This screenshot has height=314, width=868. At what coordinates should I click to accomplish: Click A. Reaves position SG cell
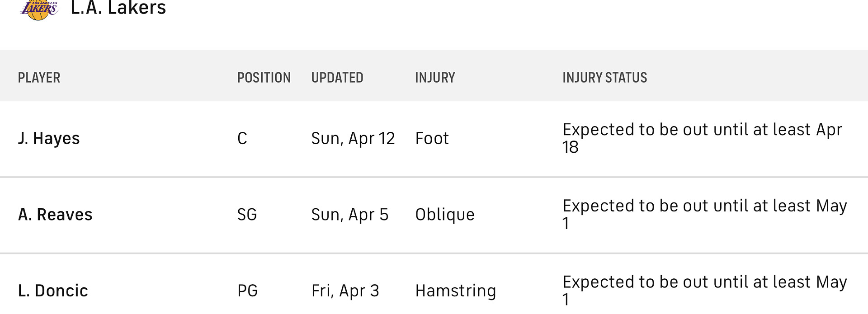(247, 215)
